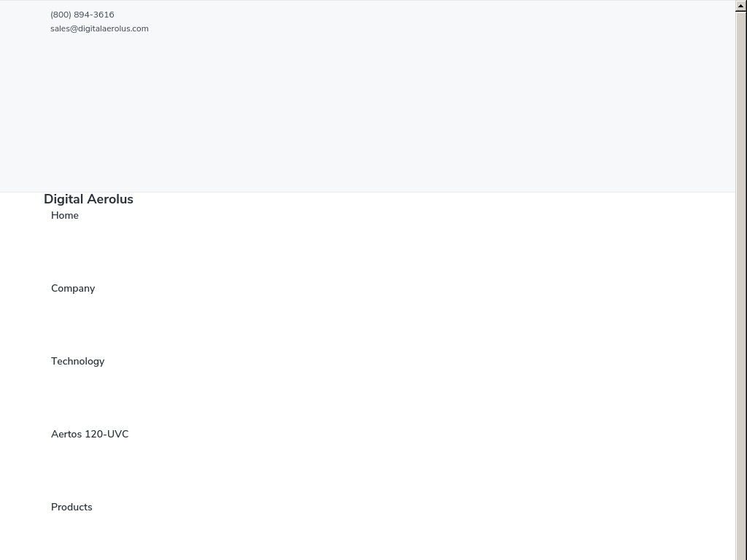Email the sales address in top bar
The height and width of the screenshot is (560, 747).
[99, 28]
